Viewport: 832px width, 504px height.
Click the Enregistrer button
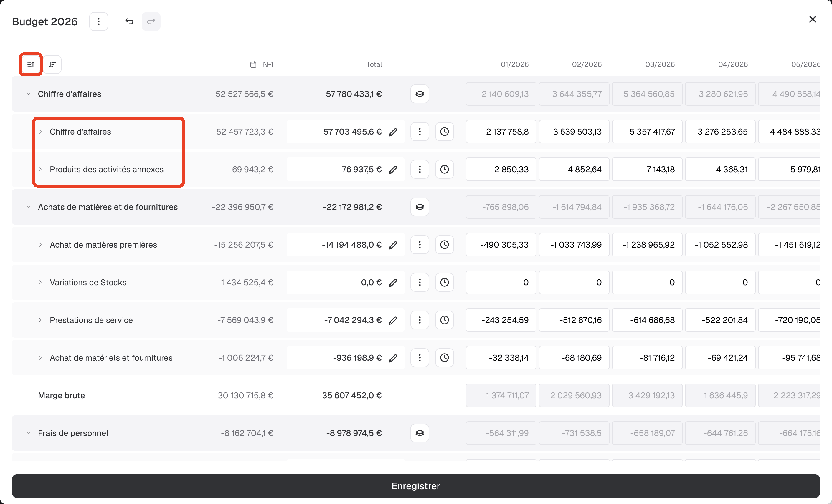point(416,486)
